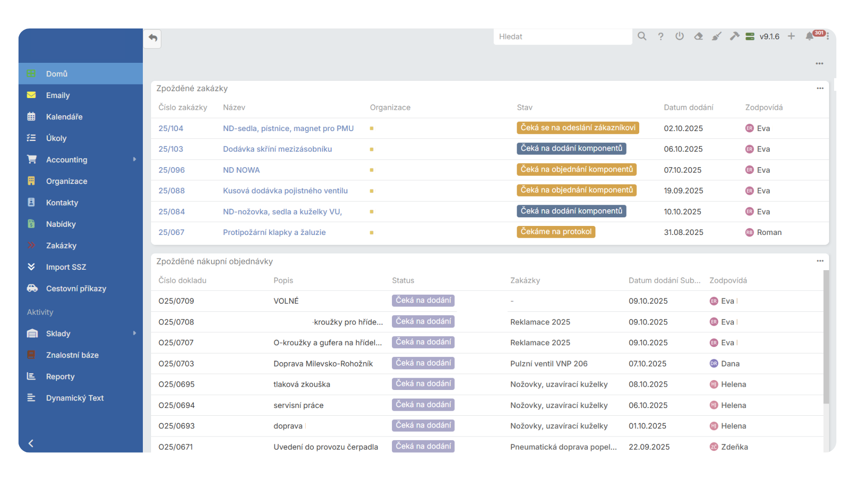The image size is (868, 488).
Task: Open Kalendáře in the sidebar
Action: click(64, 117)
